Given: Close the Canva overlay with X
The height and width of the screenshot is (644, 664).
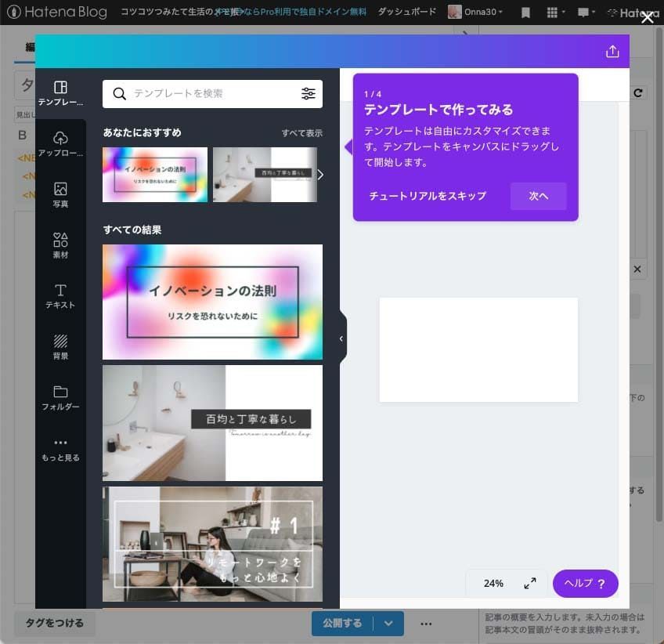Looking at the screenshot, I should (x=647, y=18).
